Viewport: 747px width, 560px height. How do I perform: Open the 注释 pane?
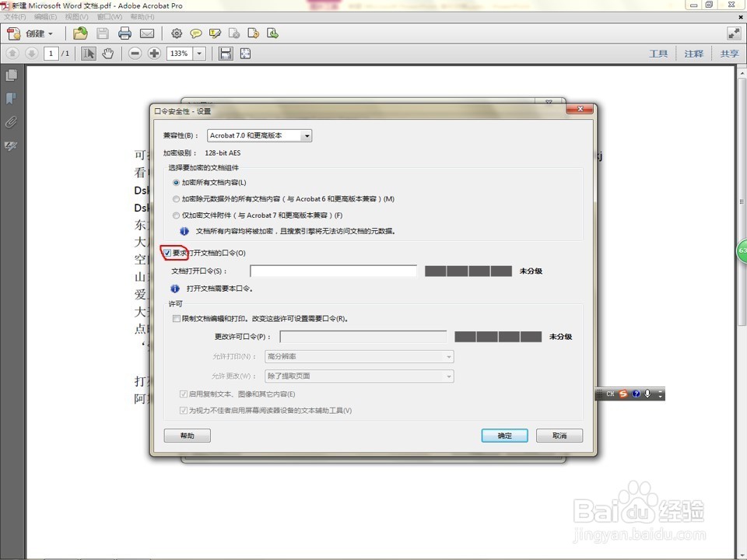pyautogui.click(x=693, y=54)
